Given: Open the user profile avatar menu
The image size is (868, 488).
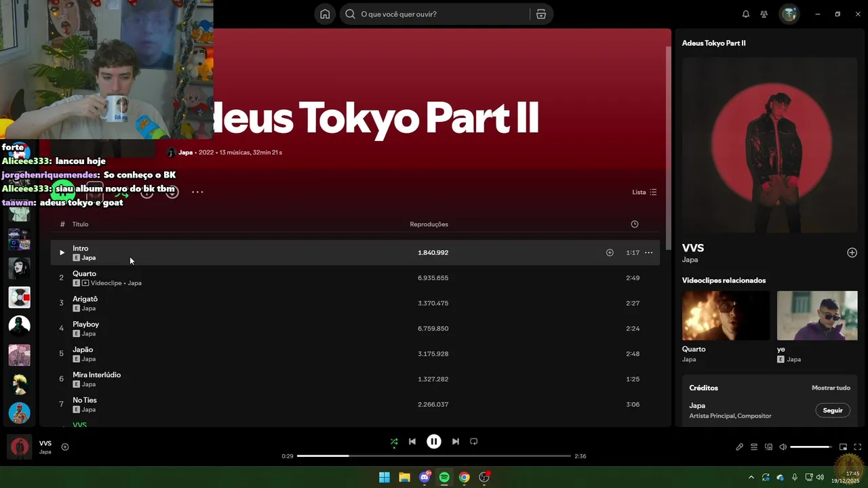Looking at the screenshot, I should click(789, 14).
